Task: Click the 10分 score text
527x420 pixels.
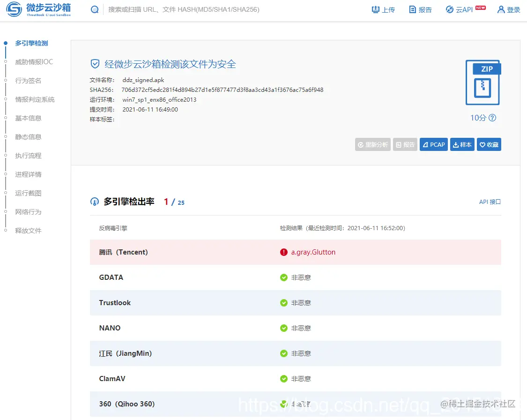Action: click(478, 118)
